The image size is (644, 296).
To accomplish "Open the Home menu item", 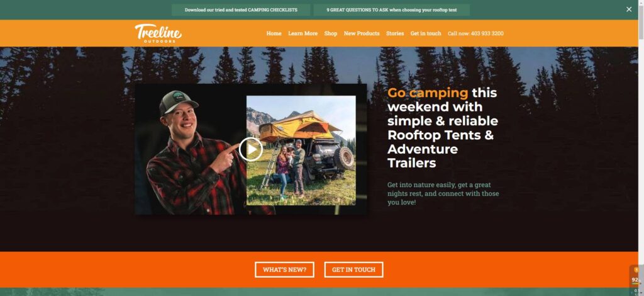I will (x=274, y=33).
